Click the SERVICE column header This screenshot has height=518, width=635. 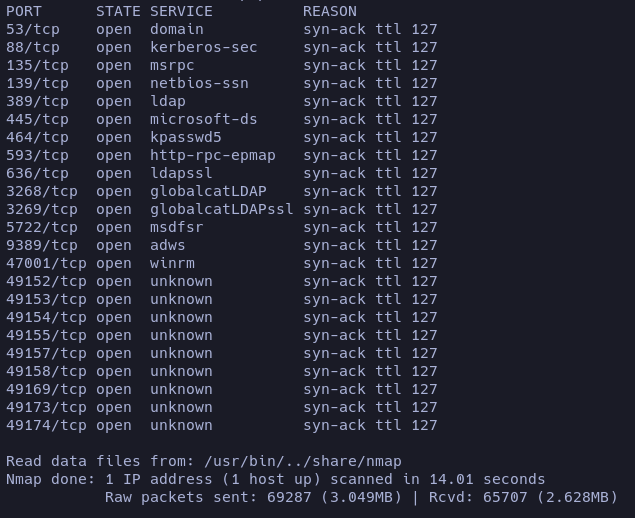[x=181, y=11]
